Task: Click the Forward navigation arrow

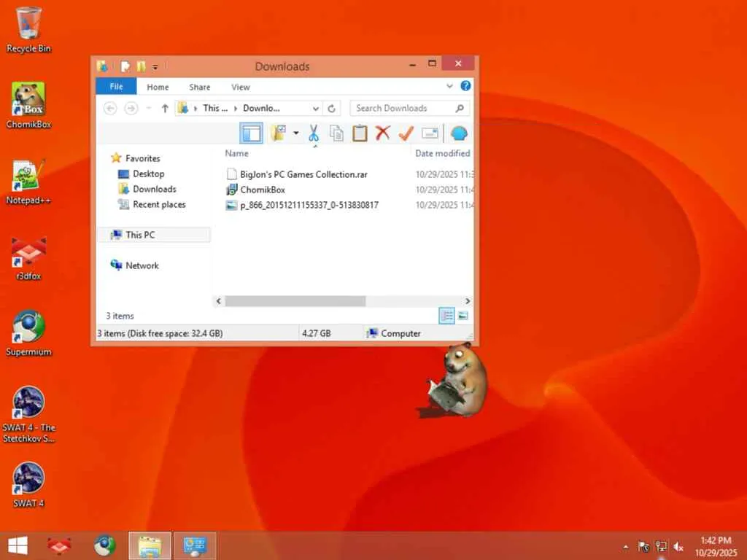Action: tap(131, 109)
